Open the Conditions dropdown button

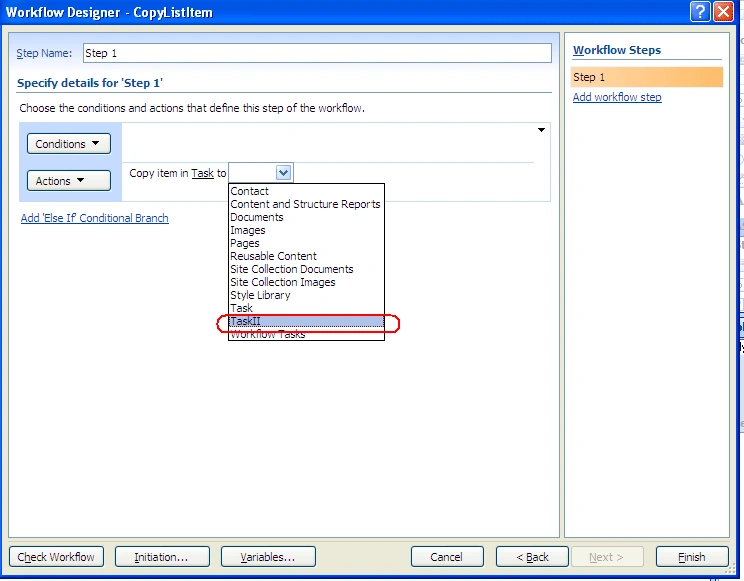69,144
